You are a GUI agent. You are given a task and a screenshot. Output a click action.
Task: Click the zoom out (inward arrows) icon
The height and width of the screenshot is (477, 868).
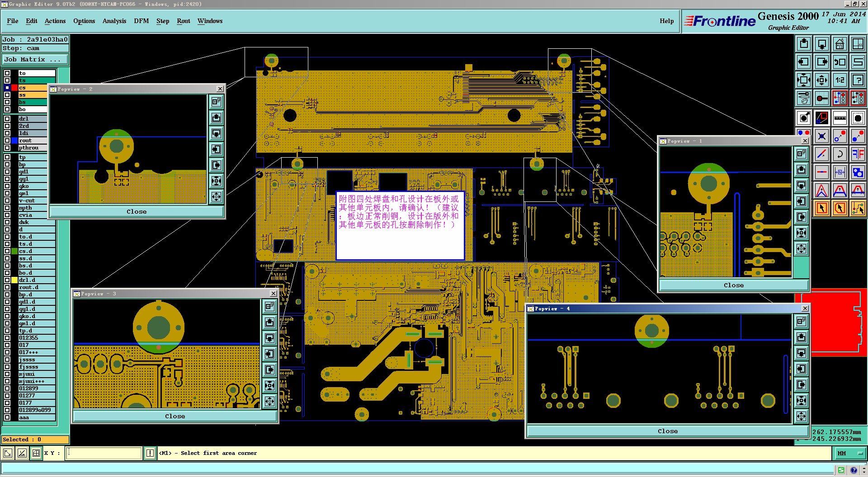[x=822, y=80]
